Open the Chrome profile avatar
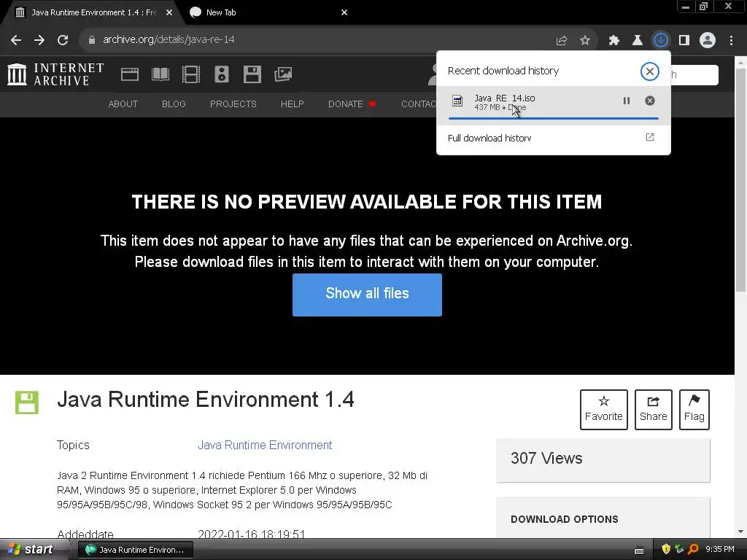 point(708,41)
